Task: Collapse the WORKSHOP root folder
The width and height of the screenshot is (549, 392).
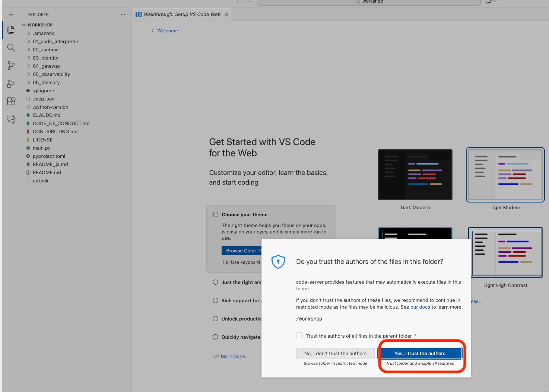Action: [x=76, y=25]
